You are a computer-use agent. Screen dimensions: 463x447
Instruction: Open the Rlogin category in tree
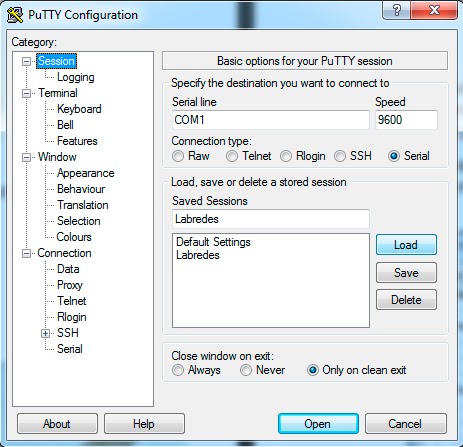(x=72, y=317)
